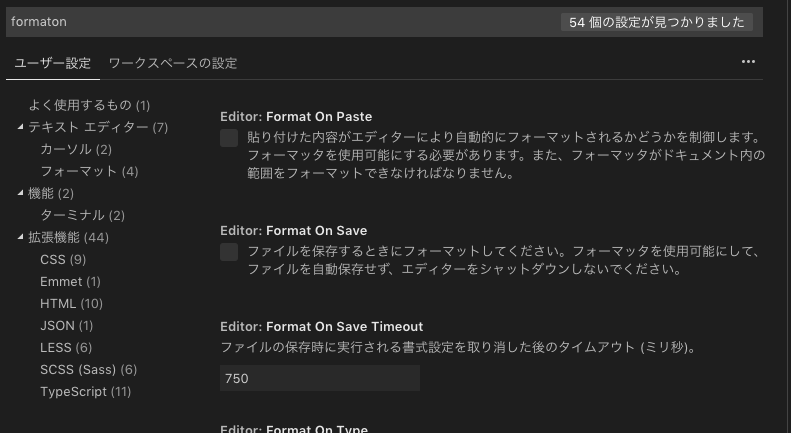
Task: Switch to the ワークスペースの設定 tab
Action: 173,63
